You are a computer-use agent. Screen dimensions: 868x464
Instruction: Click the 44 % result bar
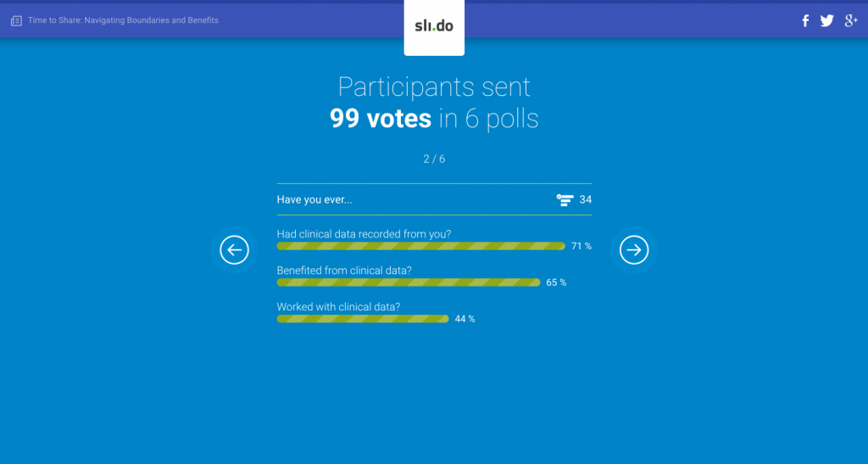pyautogui.click(x=362, y=319)
